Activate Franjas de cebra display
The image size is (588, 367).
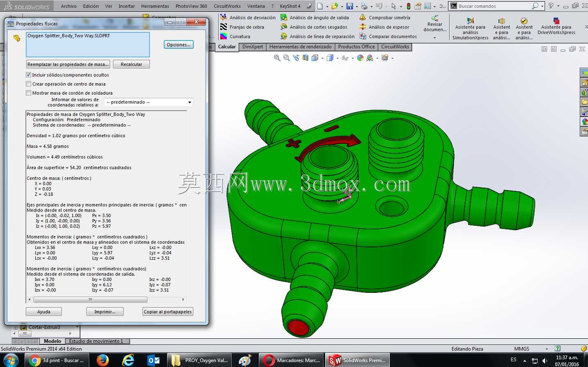coord(242,27)
